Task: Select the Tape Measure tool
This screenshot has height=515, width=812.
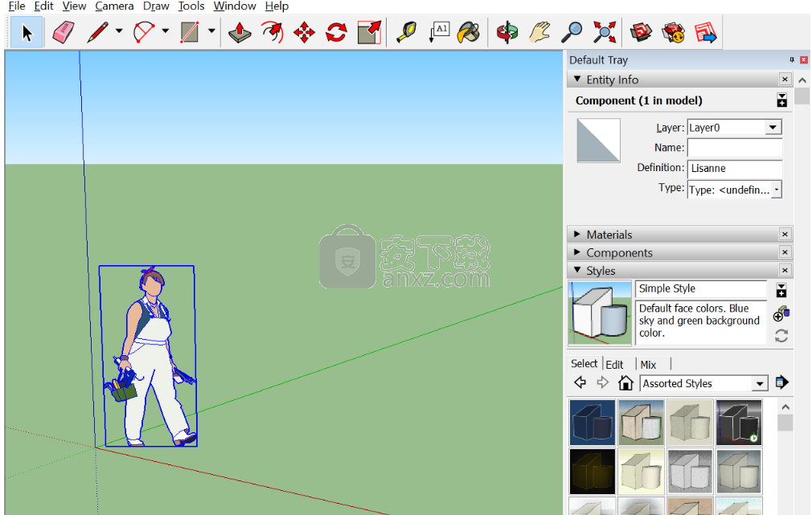Action: tap(407, 32)
